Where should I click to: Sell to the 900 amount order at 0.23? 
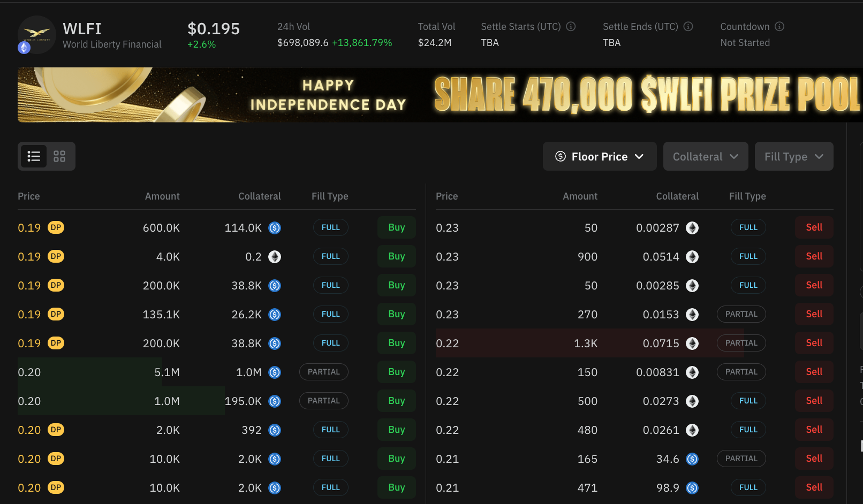pyautogui.click(x=814, y=256)
